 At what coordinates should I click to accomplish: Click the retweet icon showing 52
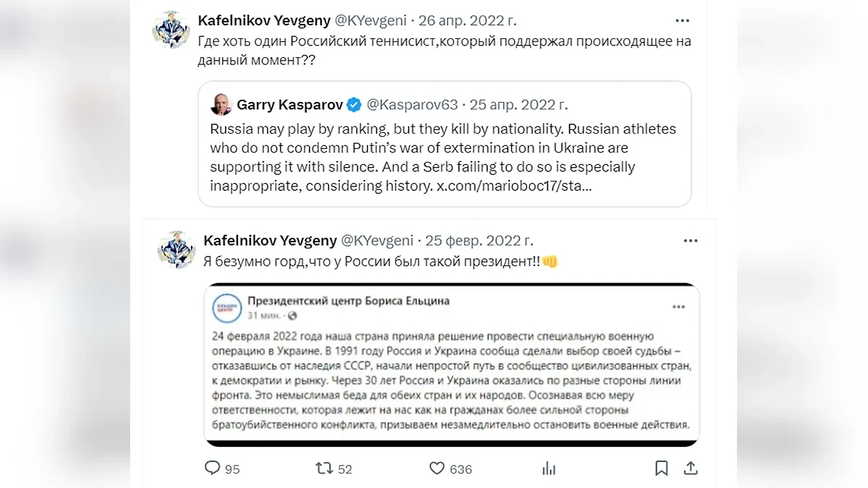pyautogui.click(x=325, y=468)
